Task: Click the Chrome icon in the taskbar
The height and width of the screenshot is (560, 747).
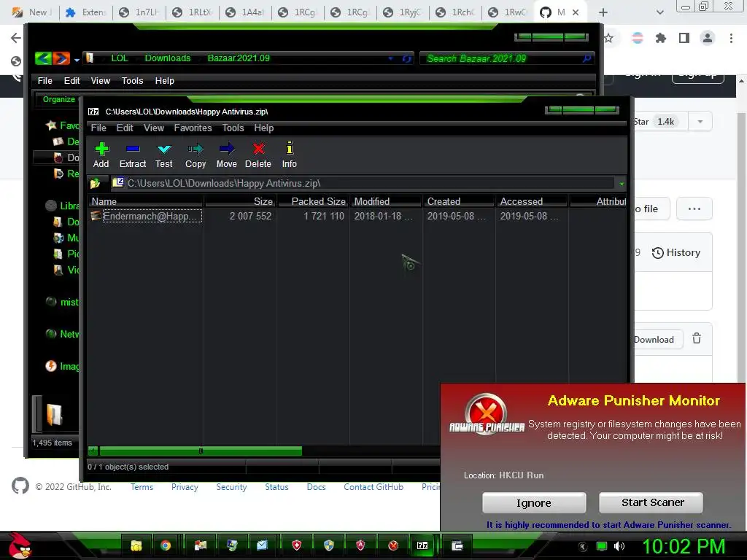Action: (x=166, y=545)
